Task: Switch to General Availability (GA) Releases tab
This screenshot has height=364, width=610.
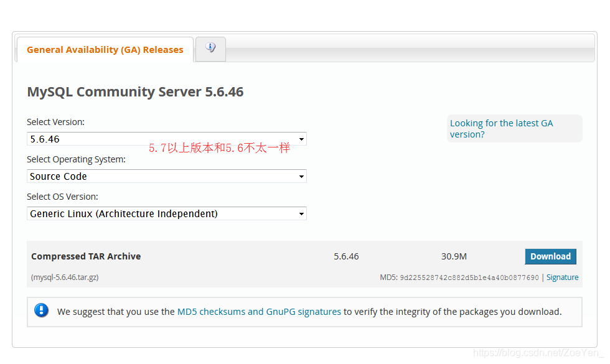Action: (105, 50)
